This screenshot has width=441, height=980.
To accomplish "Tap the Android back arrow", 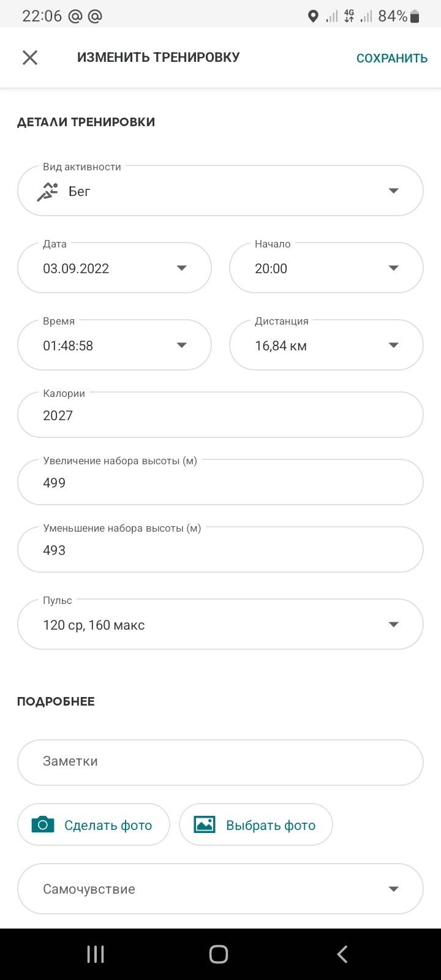I will (342, 954).
